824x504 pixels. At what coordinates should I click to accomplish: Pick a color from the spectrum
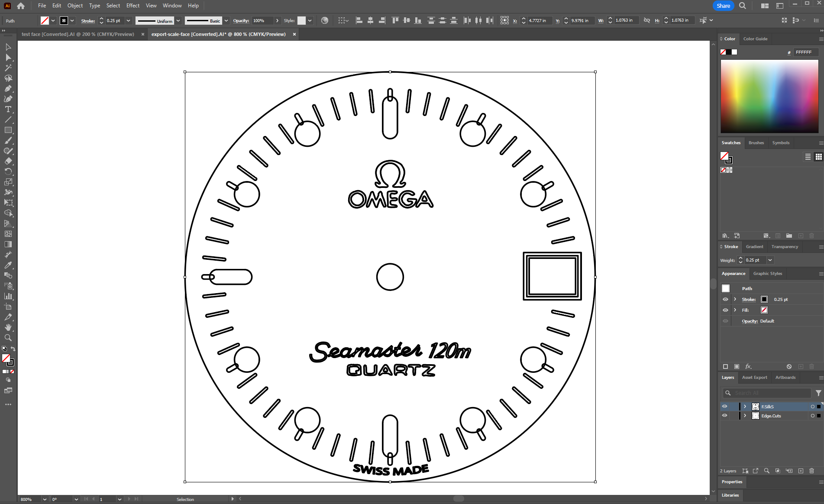coord(769,97)
